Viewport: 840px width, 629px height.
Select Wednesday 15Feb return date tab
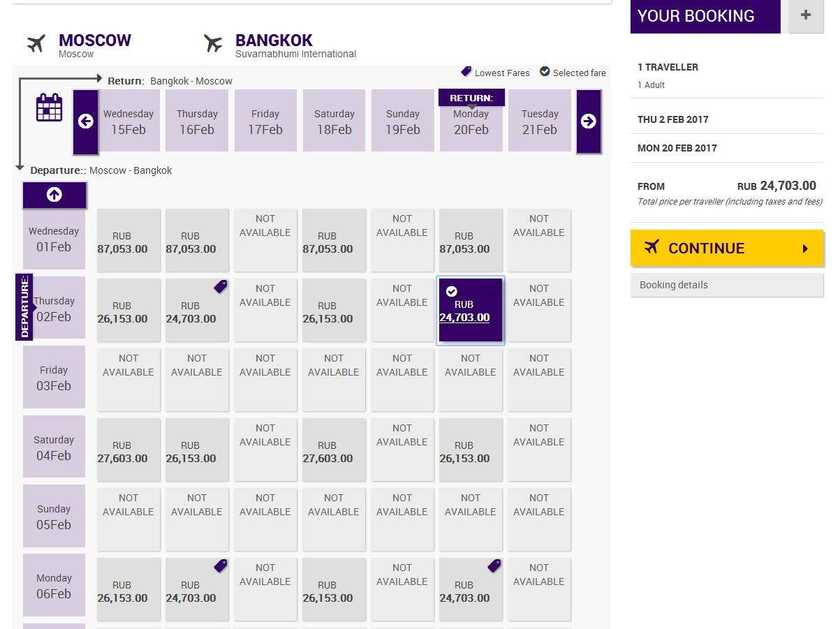click(x=128, y=121)
